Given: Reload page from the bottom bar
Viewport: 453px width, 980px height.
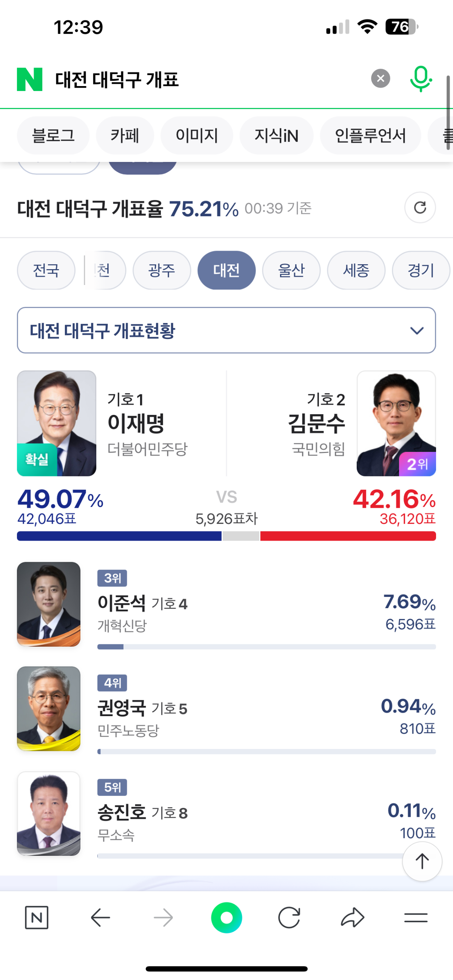Looking at the screenshot, I should 289,918.
